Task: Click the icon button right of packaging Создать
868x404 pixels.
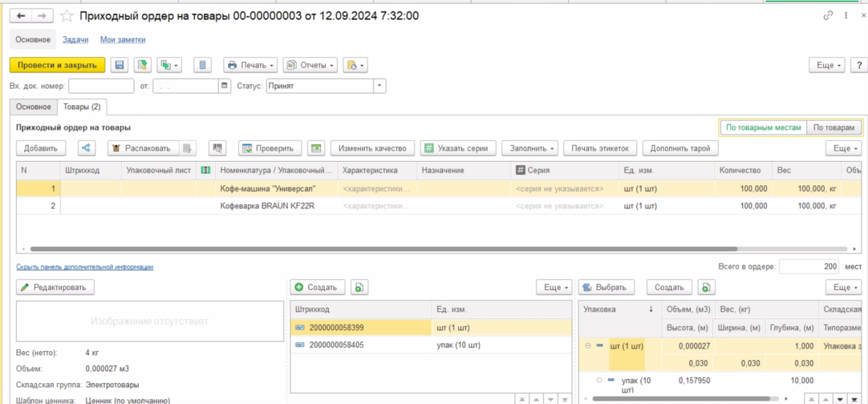Action: (705, 287)
